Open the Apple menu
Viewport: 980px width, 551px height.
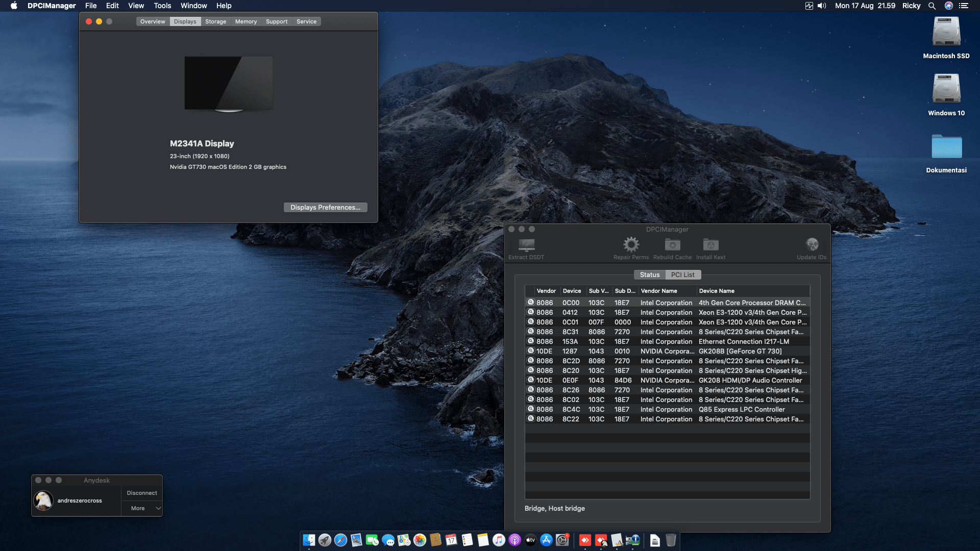coord(14,6)
